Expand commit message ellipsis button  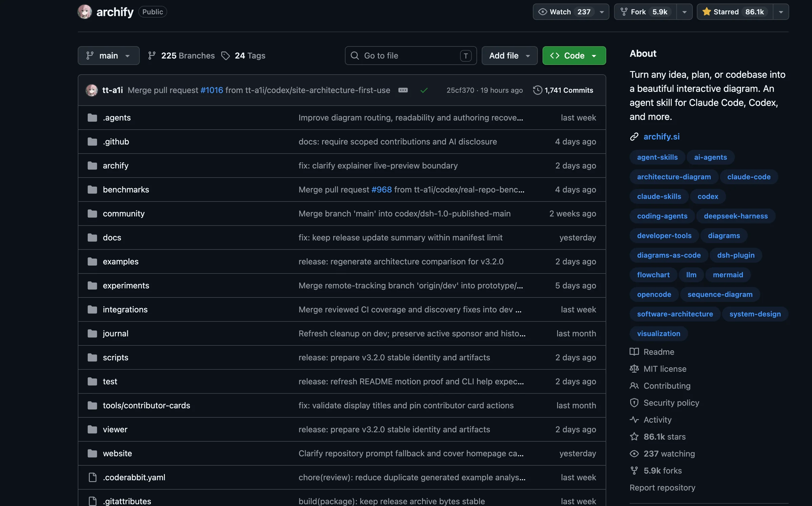coord(403,90)
